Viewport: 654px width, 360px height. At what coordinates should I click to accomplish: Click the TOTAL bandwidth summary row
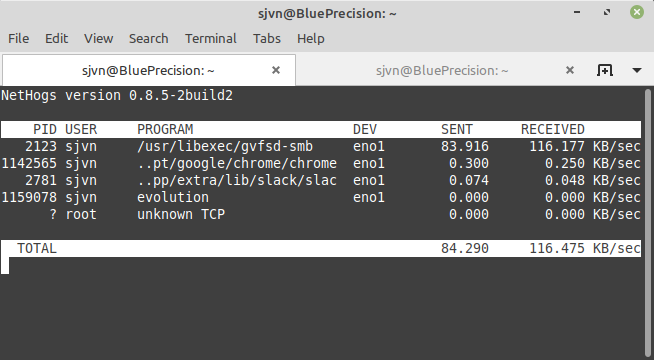point(320,248)
